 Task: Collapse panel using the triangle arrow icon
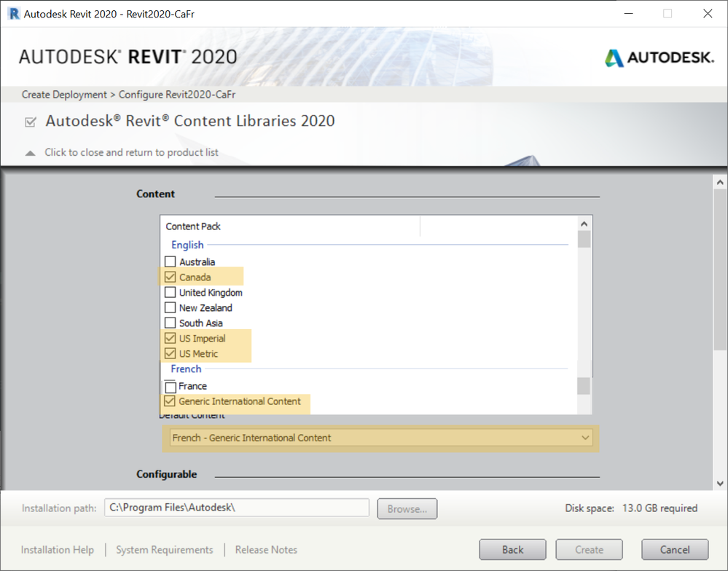(31, 153)
